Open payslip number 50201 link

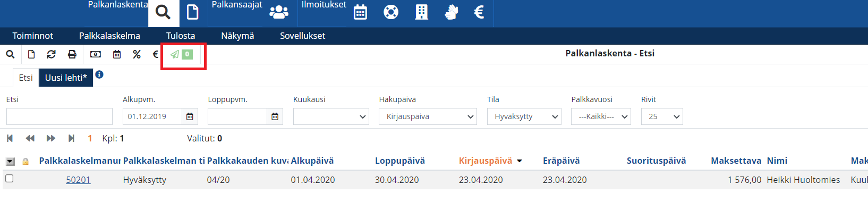[x=78, y=180]
